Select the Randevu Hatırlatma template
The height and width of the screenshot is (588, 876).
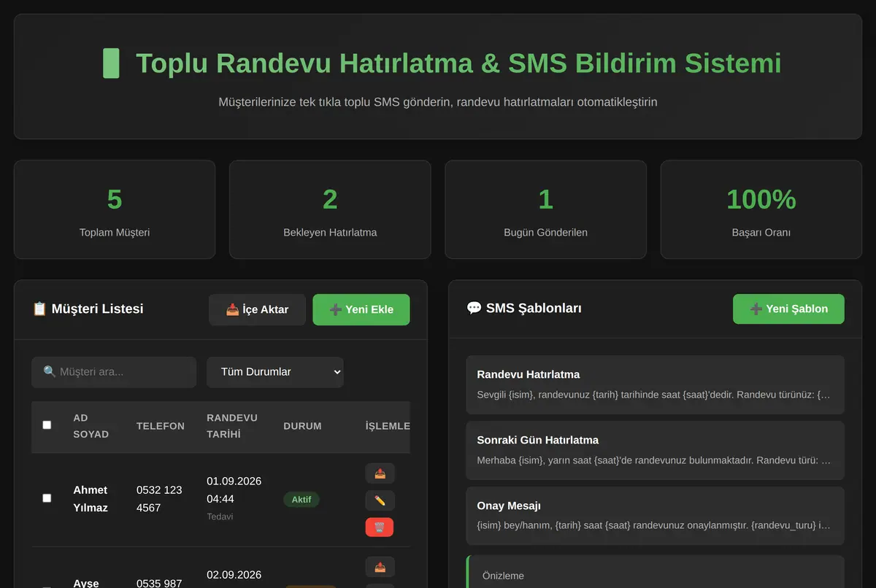[655, 384]
